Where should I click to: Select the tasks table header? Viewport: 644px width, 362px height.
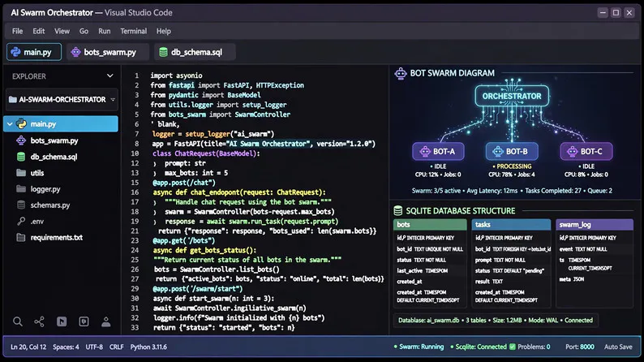511,225
